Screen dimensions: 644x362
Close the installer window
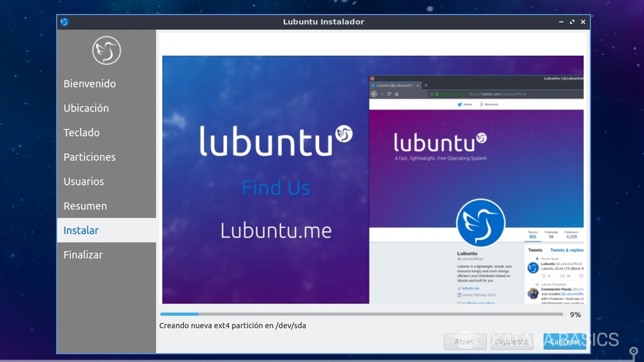tap(583, 22)
